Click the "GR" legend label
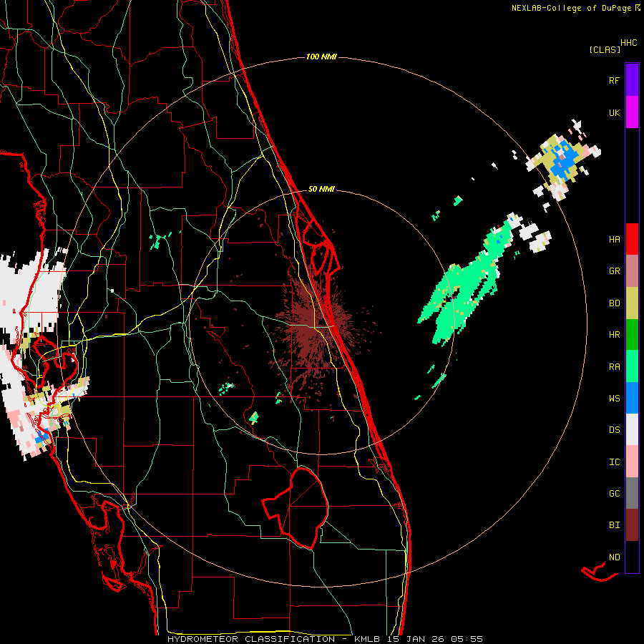644x644 pixels. pos(614,271)
